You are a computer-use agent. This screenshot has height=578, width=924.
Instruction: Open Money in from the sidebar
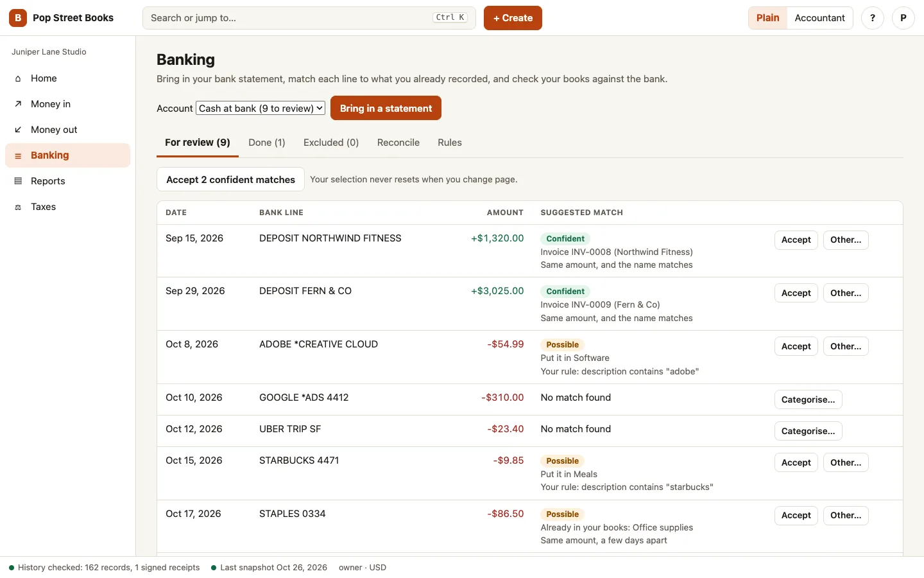point(67,104)
